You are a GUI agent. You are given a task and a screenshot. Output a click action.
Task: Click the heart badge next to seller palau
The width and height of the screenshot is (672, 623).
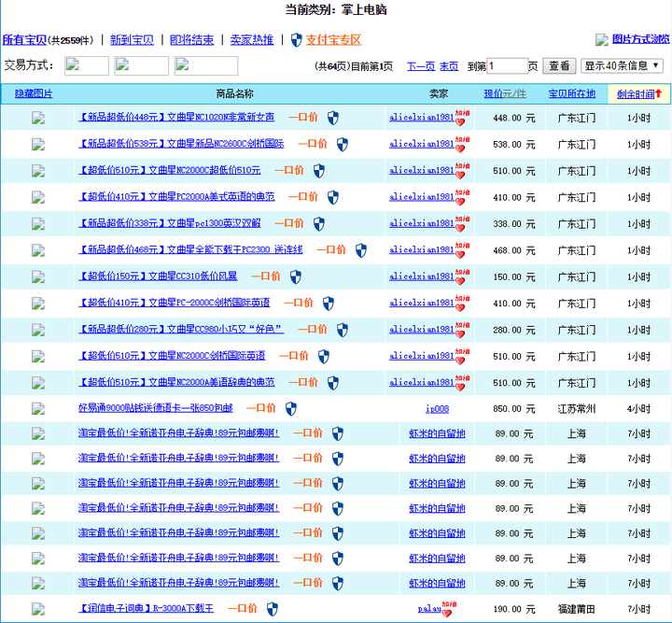pyautogui.click(x=448, y=608)
